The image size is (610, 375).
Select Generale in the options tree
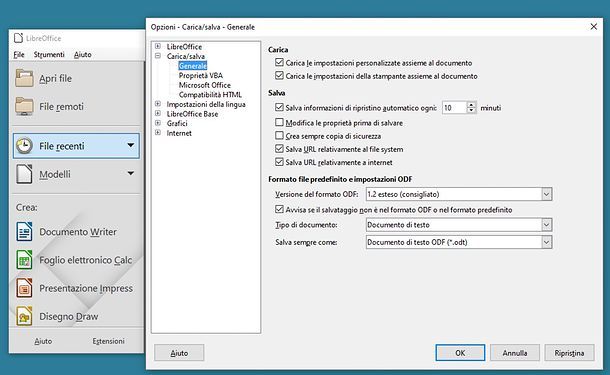click(x=193, y=66)
